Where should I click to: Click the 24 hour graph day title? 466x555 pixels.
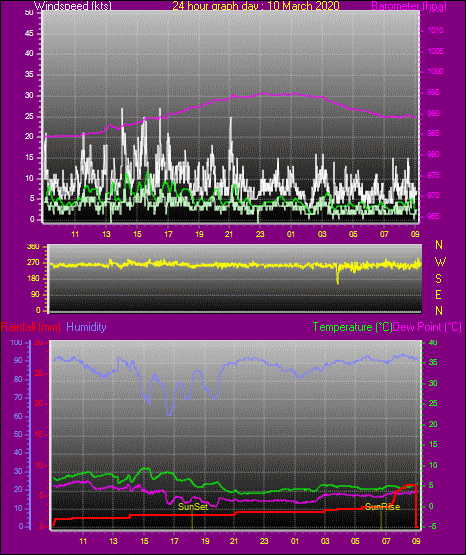click(x=256, y=5)
